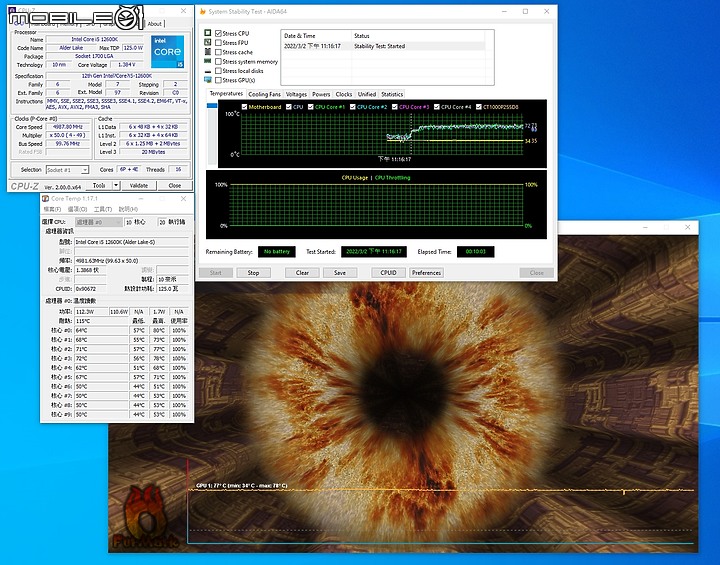Open the Core Temp Tools (T) menu
The height and width of the screenshot is (565, 720).
tap(103, 209)
